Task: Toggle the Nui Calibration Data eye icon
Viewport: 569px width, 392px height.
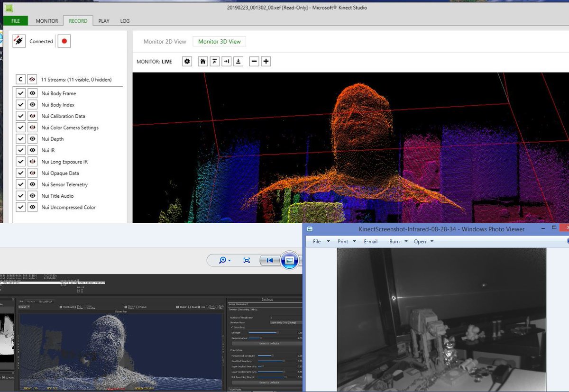Action: tap(32, 116)
